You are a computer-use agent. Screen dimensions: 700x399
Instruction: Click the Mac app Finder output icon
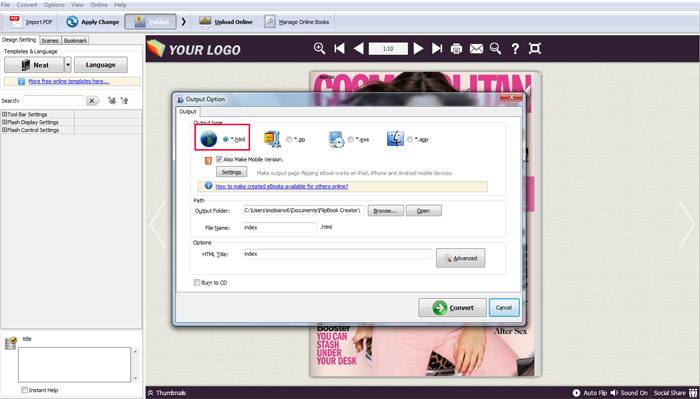pos(395,139)
